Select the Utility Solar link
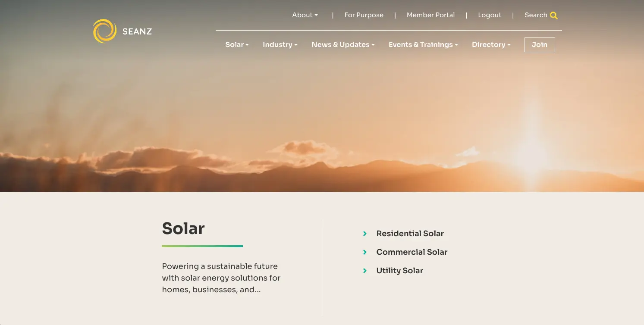This screenshot has width=644, height=325. point(399,271)
